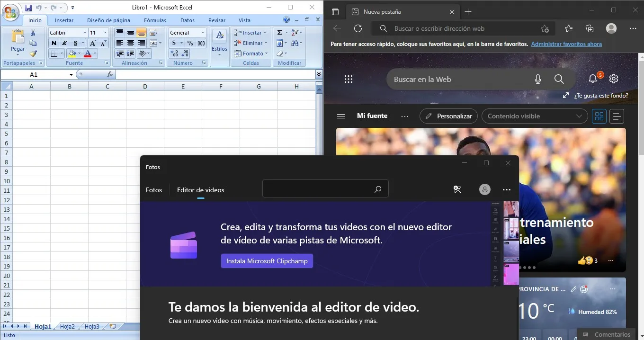Open the Administrar favoritos ahora link
The height and width of the screenshot is (340, 644).
coord(566,44)
